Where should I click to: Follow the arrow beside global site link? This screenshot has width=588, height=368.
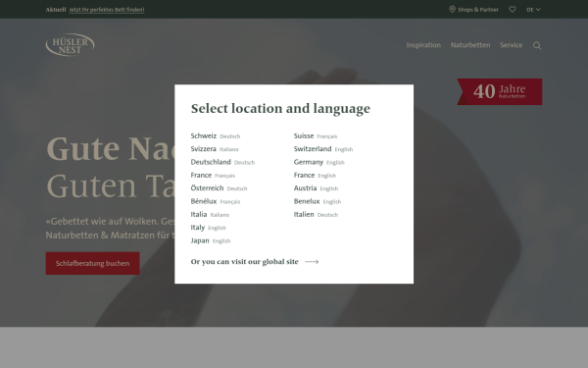312,262
